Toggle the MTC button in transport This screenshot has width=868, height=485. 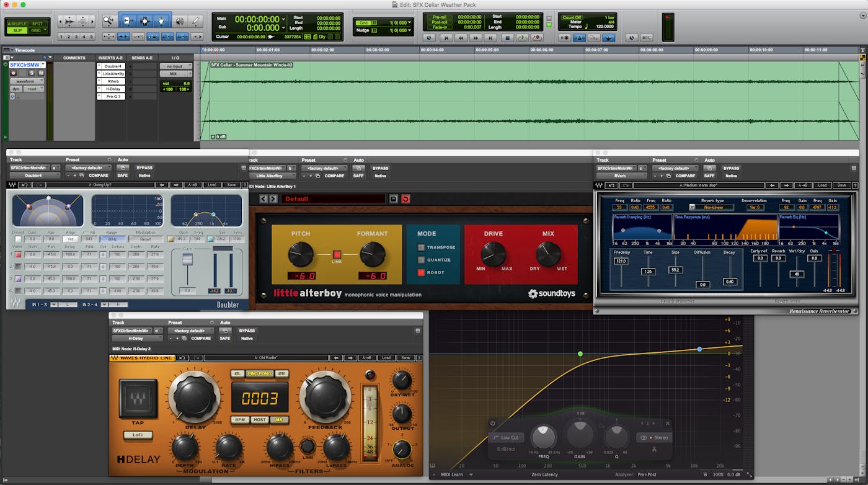[x=646, y=38]
